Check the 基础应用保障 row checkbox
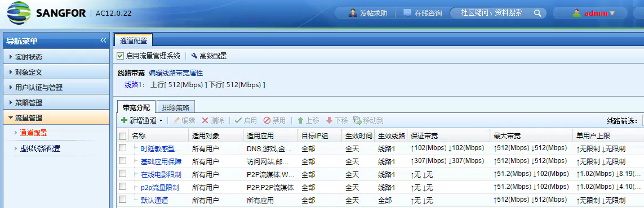Viewport: 644px width, 208px height. 122,161
